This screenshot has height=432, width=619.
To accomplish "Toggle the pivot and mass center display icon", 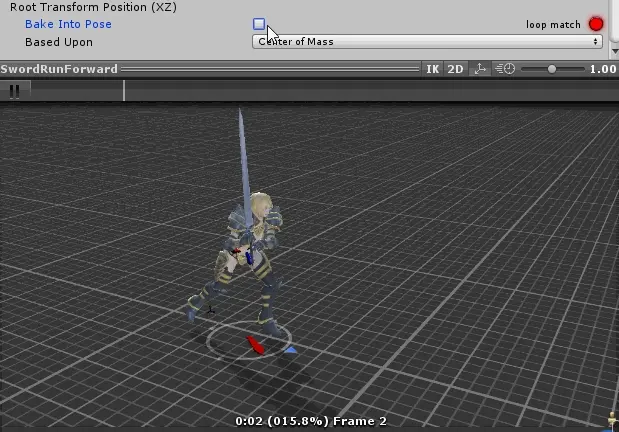I will pyautogui.click(x=480, y=69).
